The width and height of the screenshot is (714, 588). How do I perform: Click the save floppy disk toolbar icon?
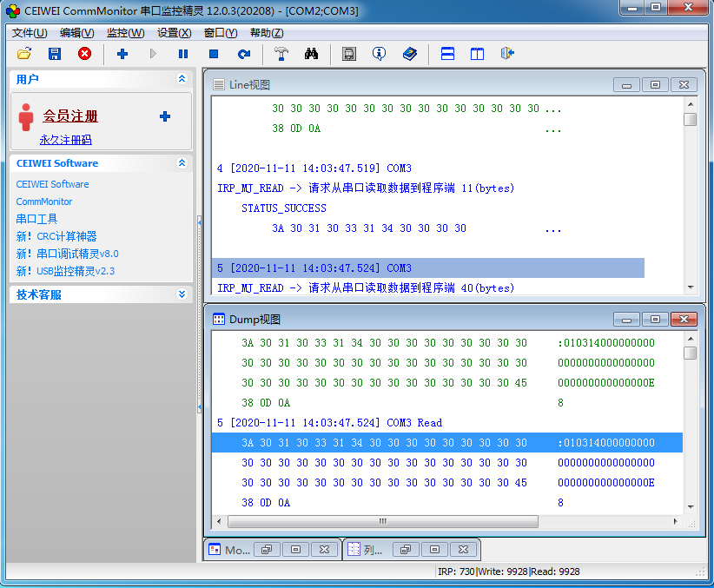pos(55,54)
